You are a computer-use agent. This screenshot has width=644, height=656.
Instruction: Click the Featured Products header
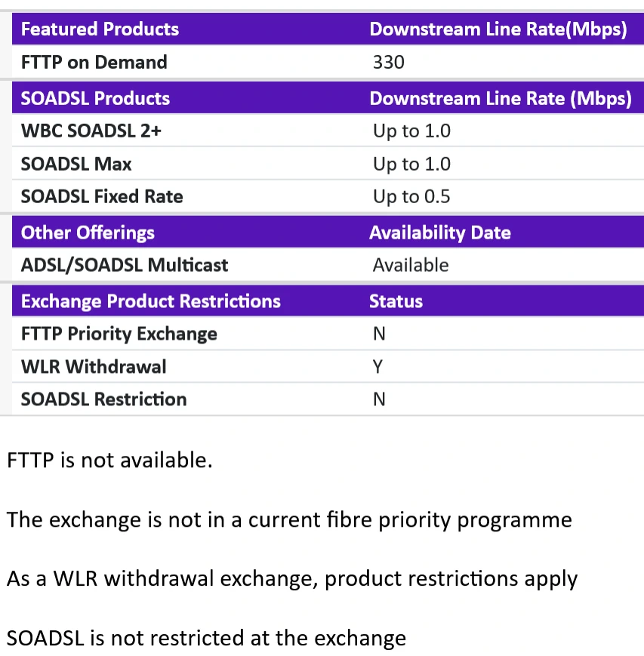[x=100, y=29]
